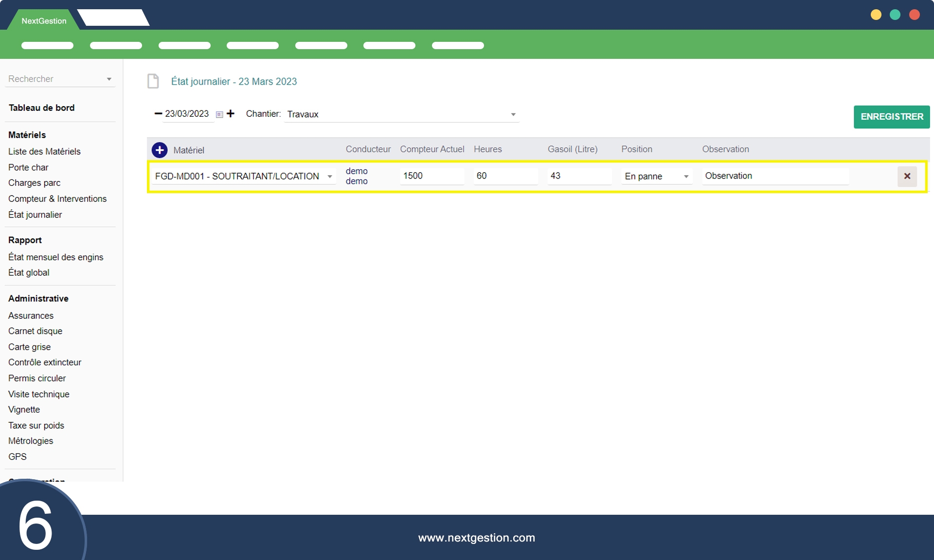Switch to the NextGestion tab

(x=44, y=21)
